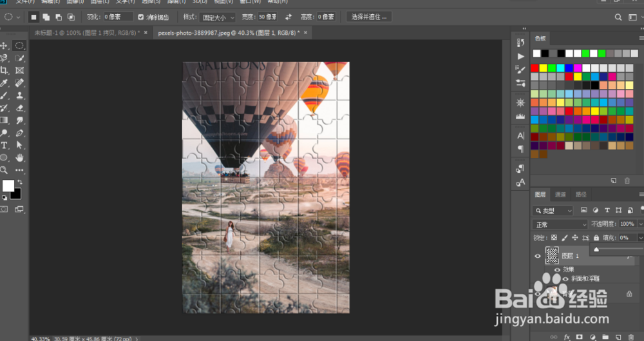Screen dimensions: 644x341
Task: Toggle Quick Mask mode
Action: coord(4,209)
